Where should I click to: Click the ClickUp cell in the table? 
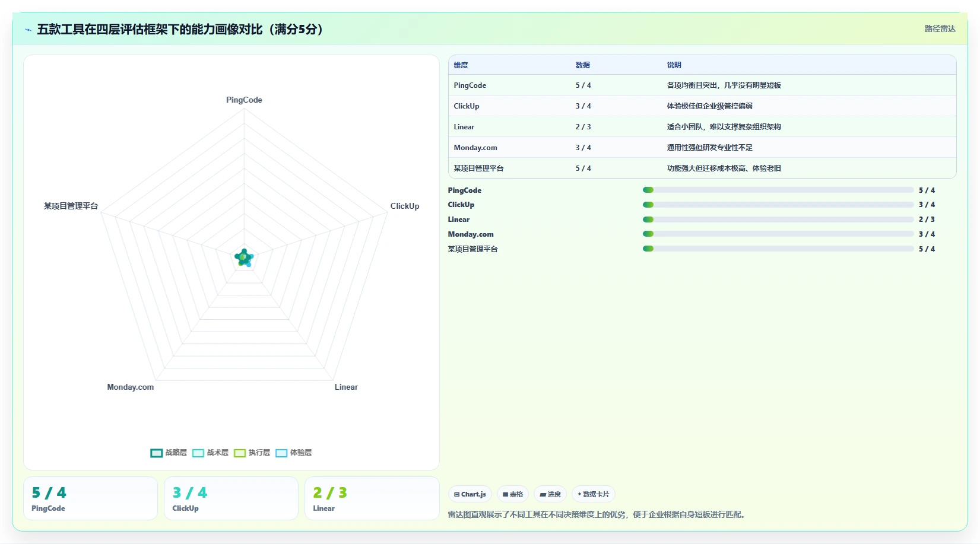coord(467,106)
